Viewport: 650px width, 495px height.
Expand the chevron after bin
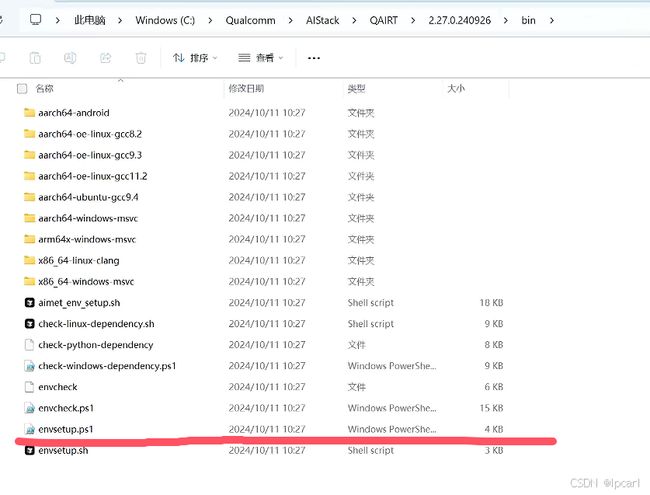click(552, 20)
